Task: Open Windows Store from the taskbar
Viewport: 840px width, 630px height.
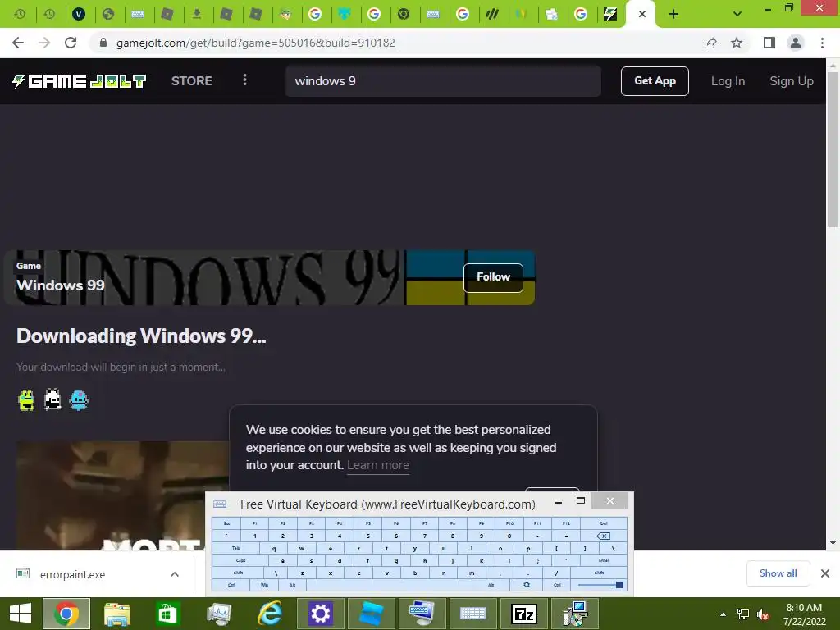Action: pyautogui.click(x=167, y=614)
